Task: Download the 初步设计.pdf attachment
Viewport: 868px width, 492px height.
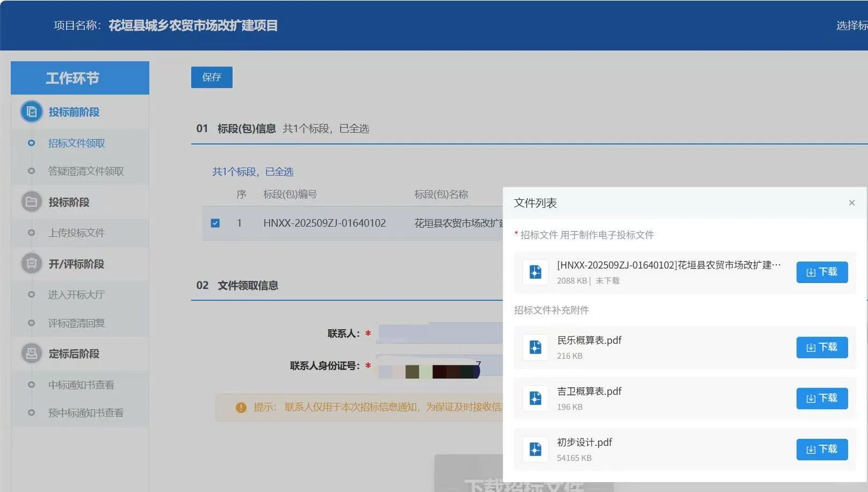Action: tap(822, 449)
